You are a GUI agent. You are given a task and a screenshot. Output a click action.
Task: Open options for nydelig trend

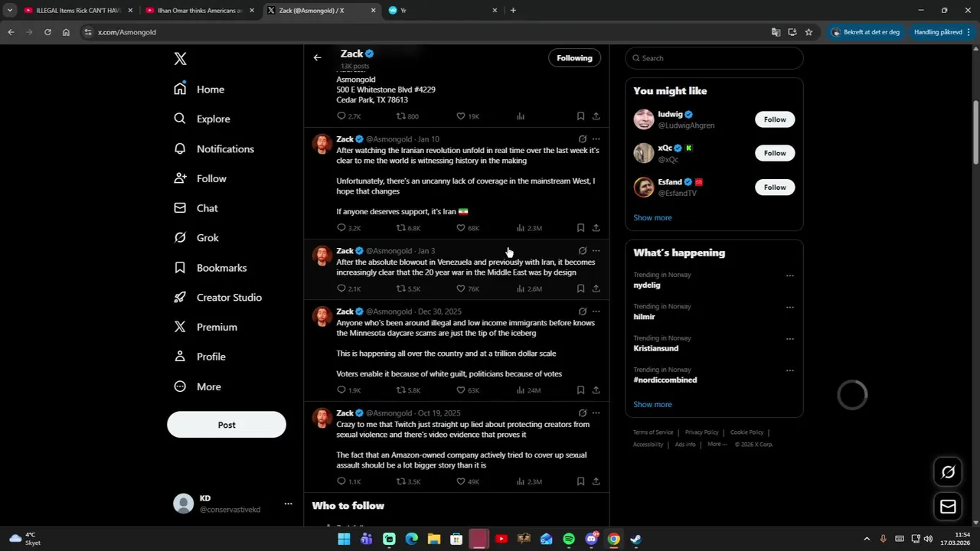tap(789, 275)
